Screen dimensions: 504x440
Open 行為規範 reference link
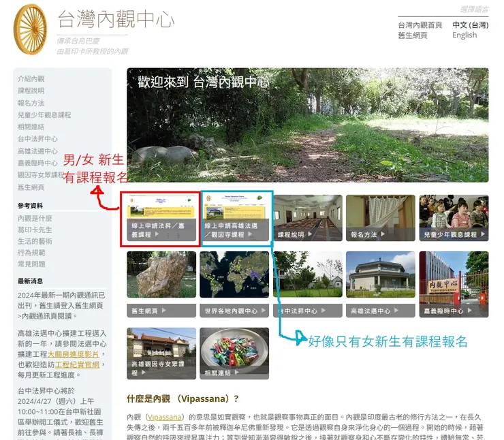[31, 253]
